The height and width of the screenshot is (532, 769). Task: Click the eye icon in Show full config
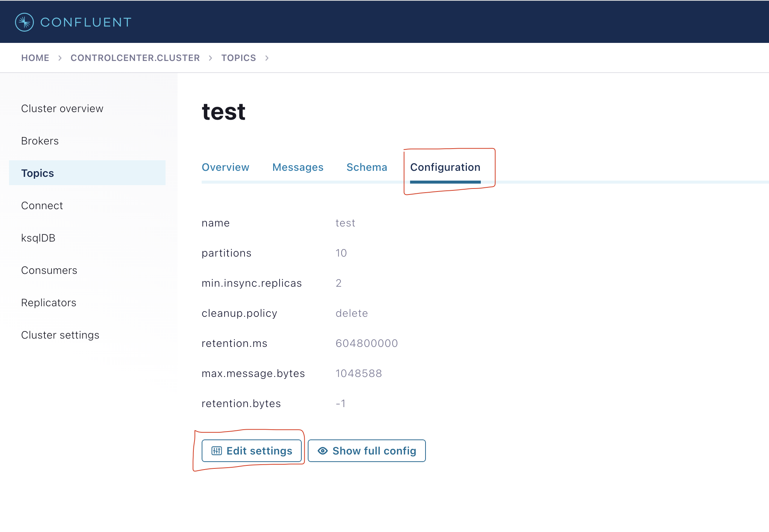(x=322, y=451)
